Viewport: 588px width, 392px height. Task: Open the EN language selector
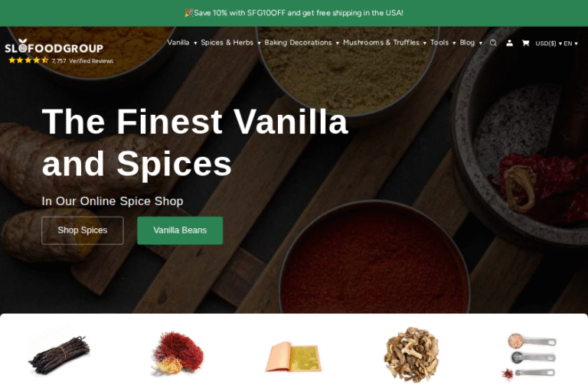[x=570, y=44]
